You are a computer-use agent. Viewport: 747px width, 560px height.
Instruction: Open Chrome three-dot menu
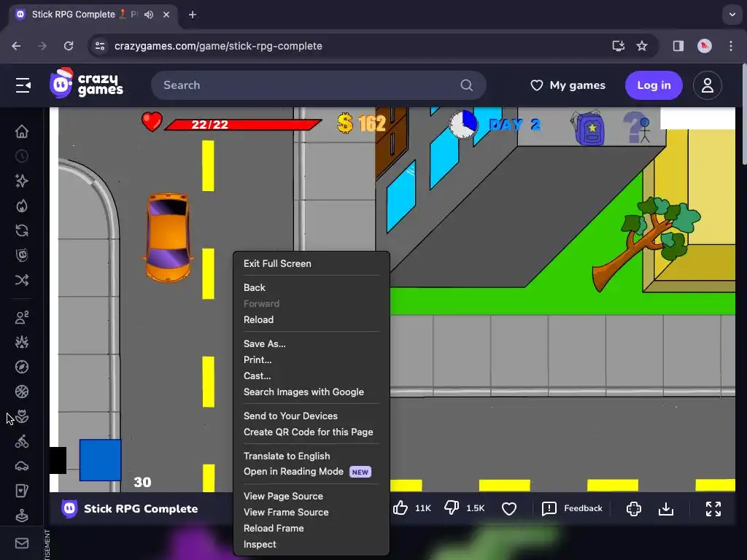pyautogui.click(x=731, y=46)
